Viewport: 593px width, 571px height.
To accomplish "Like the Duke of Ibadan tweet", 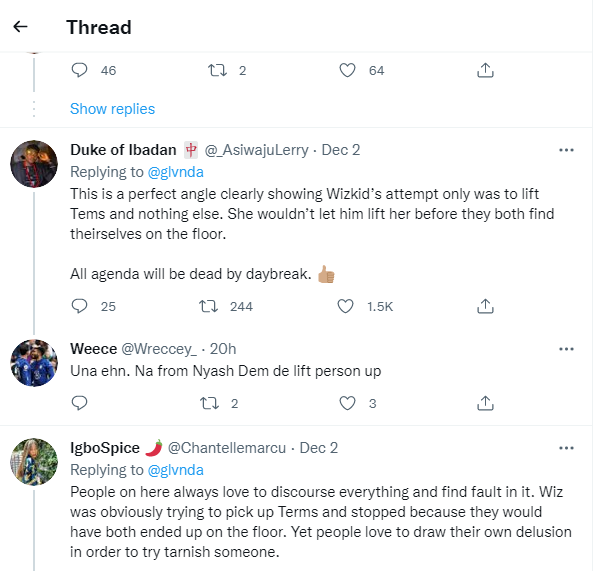I will pos(345,306).
